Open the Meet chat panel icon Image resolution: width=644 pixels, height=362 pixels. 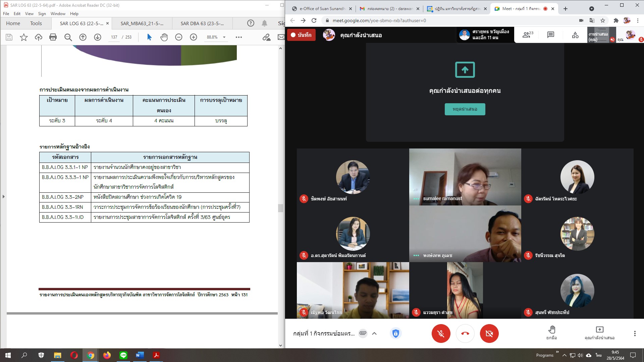click(550, 35)
